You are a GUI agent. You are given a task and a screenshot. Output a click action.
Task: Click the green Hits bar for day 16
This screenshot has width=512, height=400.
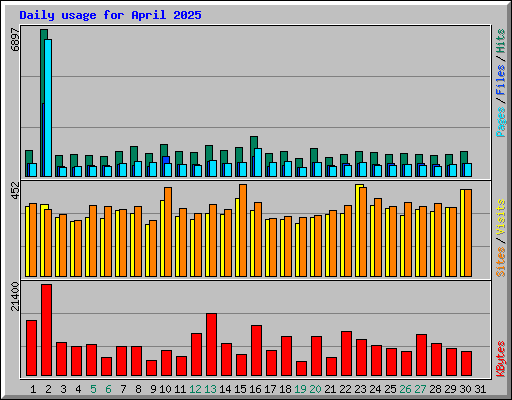click(x=252, y=156)
